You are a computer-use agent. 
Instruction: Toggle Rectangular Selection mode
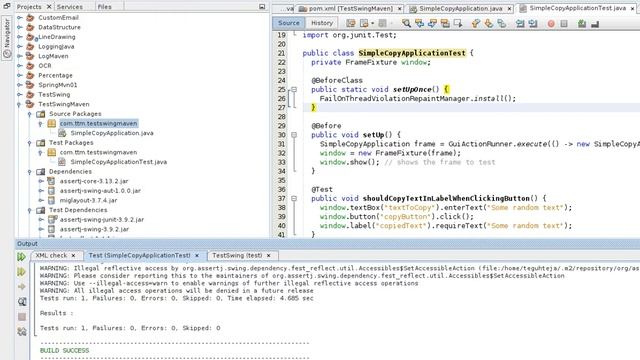[458, 23]
